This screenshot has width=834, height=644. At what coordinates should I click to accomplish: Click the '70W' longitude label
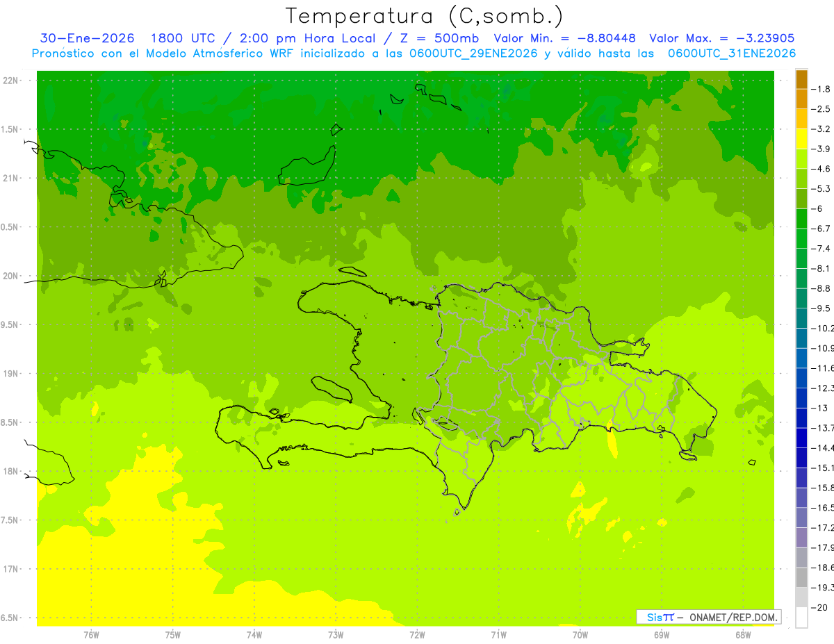[x=580, y=634]
